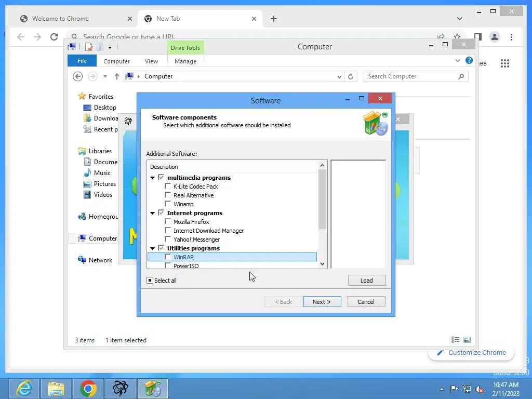532x399 pixels.
Task: Open Quick Access Toolbar customize dropdown
Action: coord(110,47)
